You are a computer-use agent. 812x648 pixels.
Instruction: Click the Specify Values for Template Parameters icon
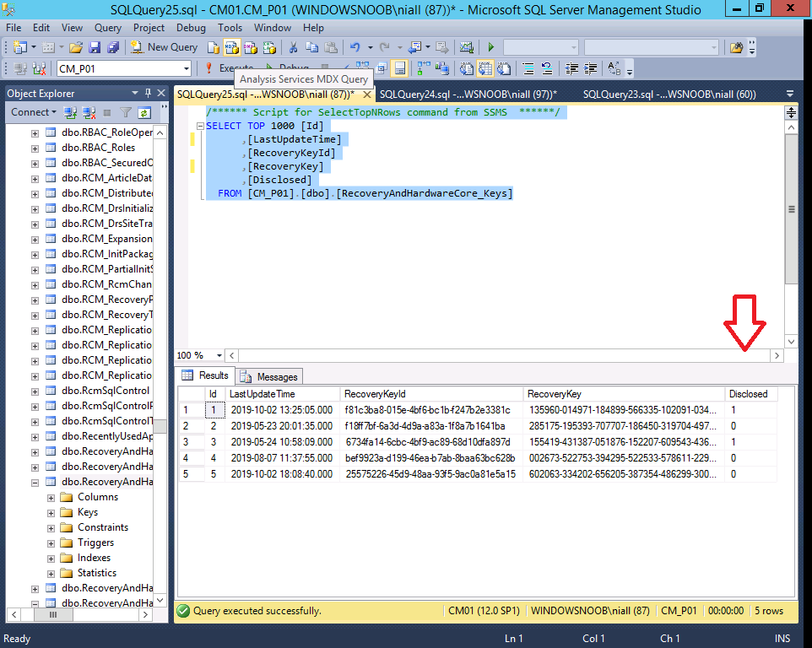[x=614, y=68]
